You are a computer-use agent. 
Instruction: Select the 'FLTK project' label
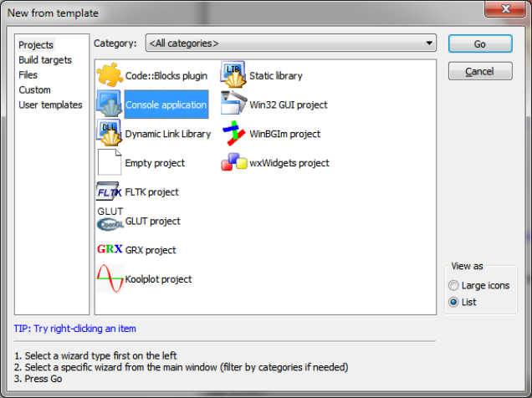[151, 191]
